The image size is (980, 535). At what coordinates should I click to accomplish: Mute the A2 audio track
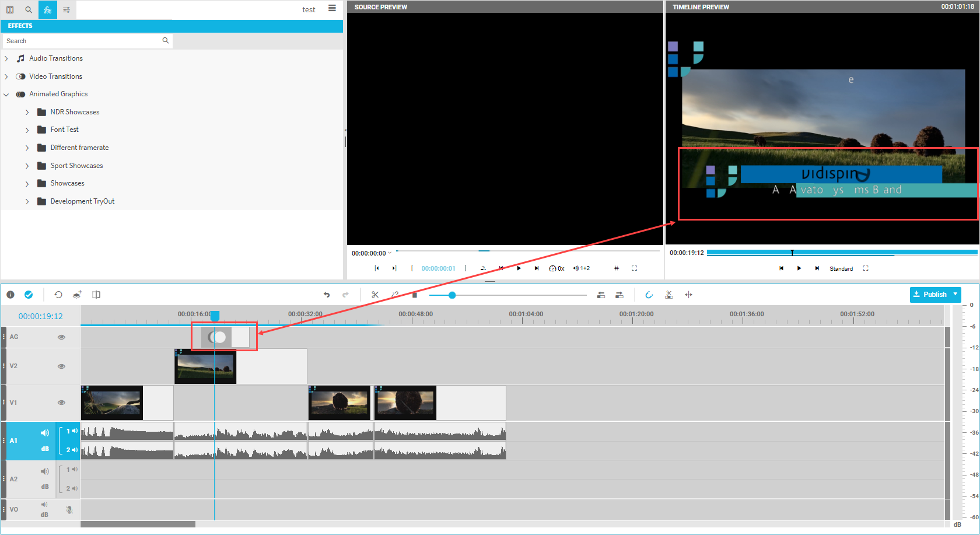(44, 471)
